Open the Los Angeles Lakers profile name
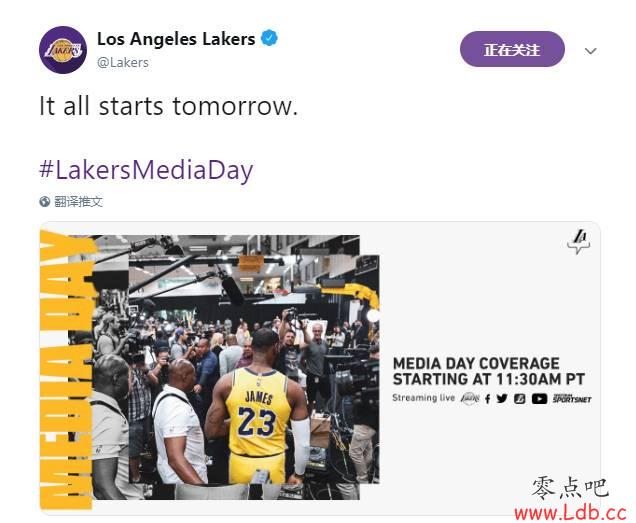The image size is (636, 523). pos(176,39)
